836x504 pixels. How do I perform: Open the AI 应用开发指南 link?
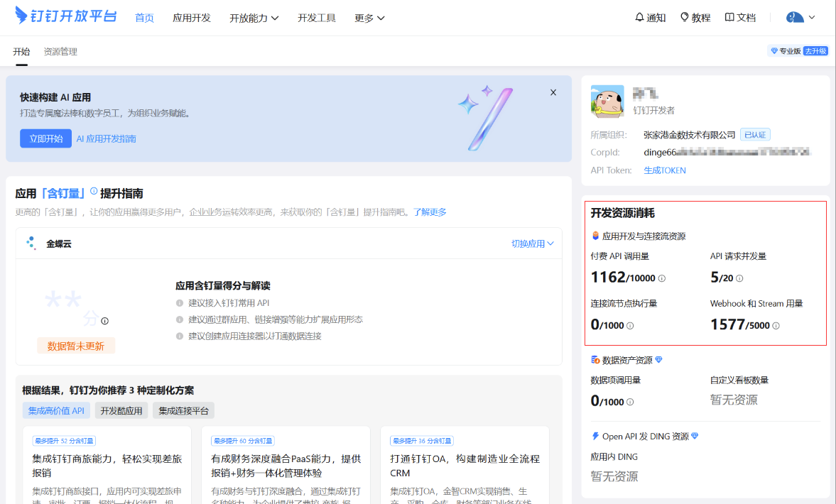click(106, 138)
